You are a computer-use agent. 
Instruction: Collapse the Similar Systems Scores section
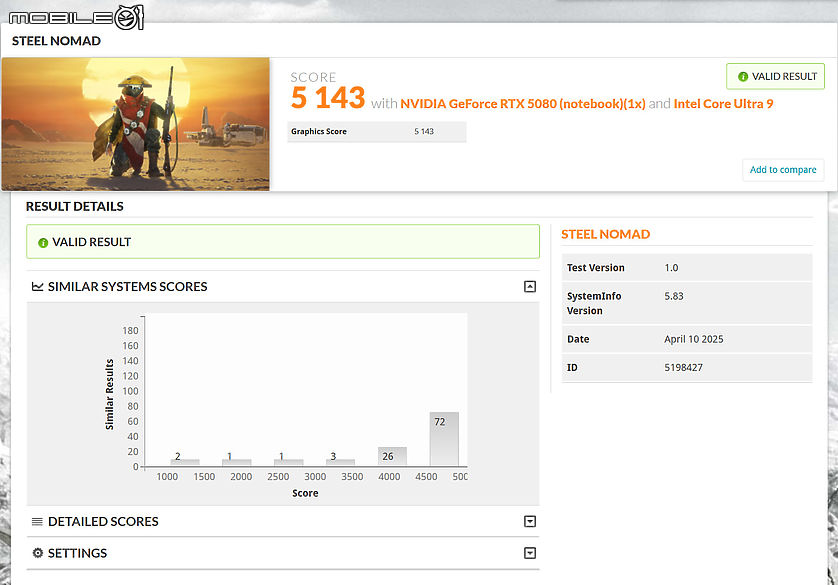530,287
